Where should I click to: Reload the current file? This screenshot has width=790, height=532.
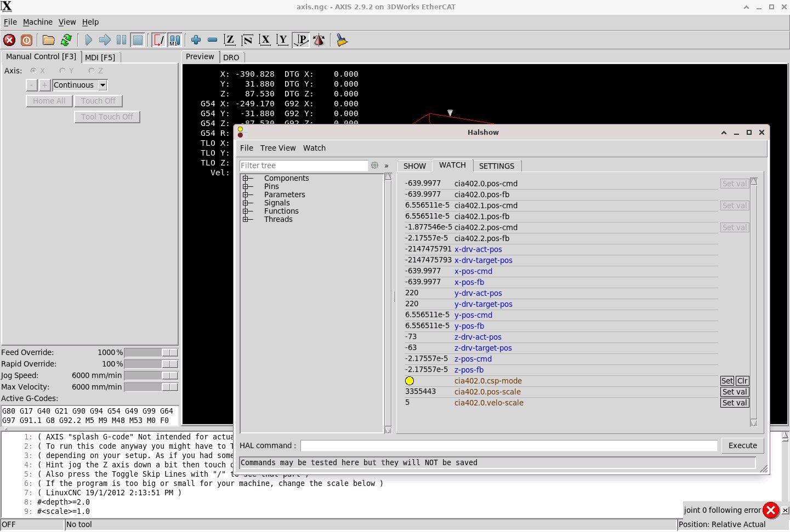[x=66, y=40]
